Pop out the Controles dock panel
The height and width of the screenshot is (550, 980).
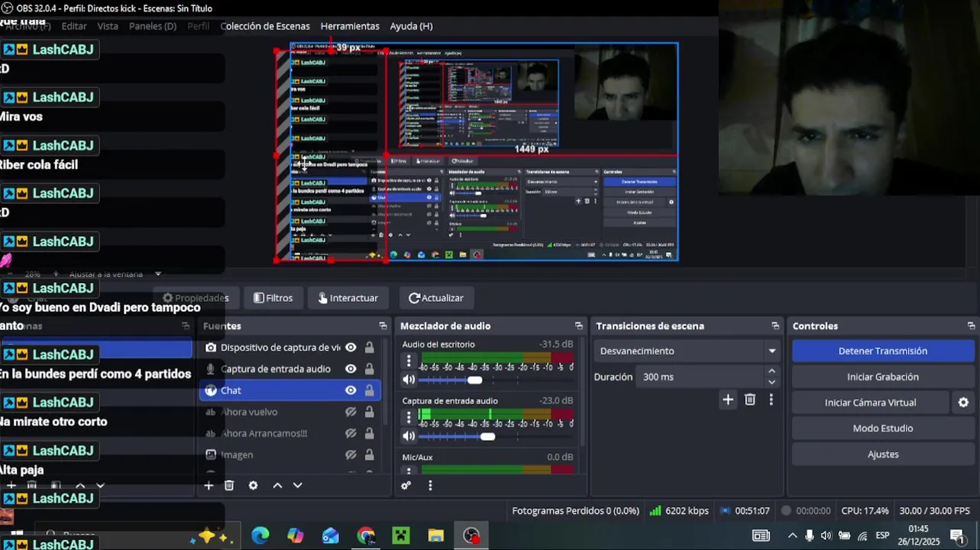(x=971, y=326)
